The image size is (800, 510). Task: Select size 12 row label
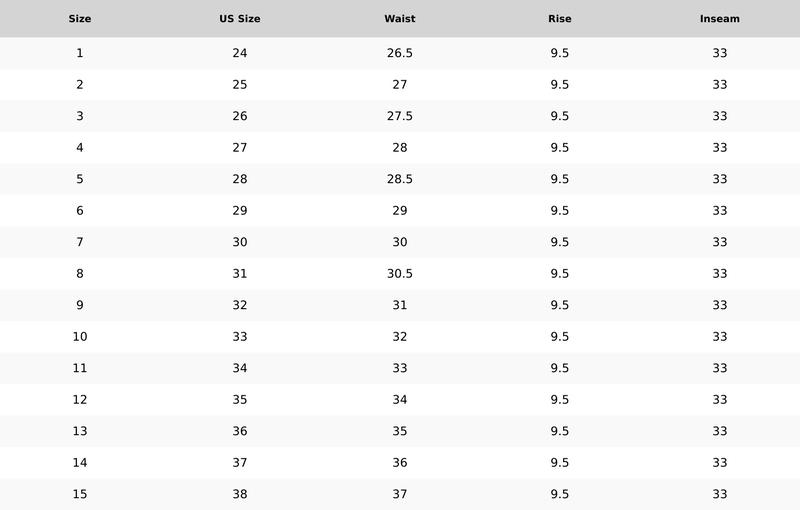click(80, 400)
